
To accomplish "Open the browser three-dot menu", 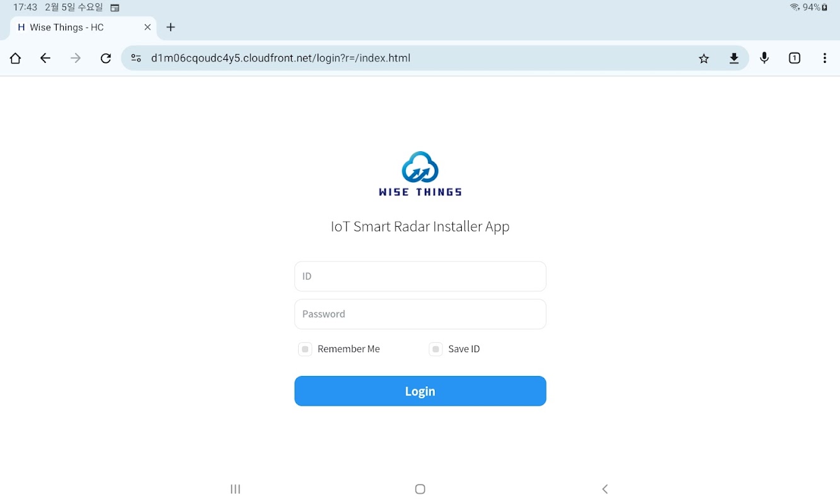I will (x=825, y=59).
